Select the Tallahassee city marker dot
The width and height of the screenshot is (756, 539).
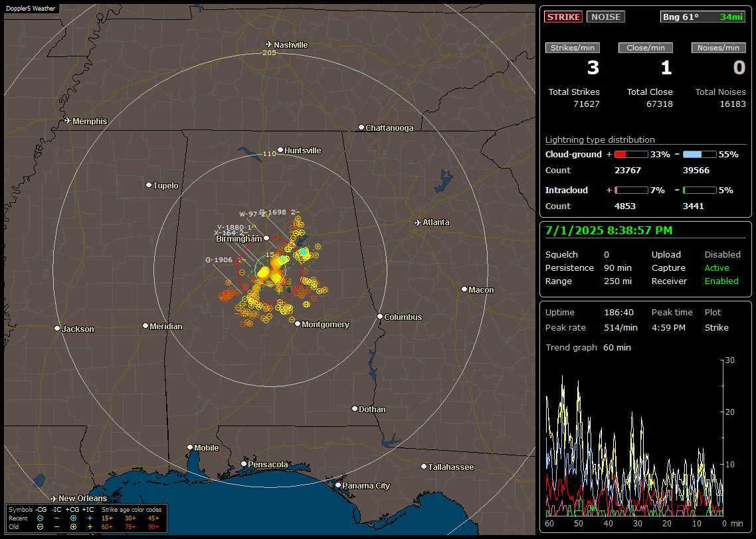click(x=424, y=466)
